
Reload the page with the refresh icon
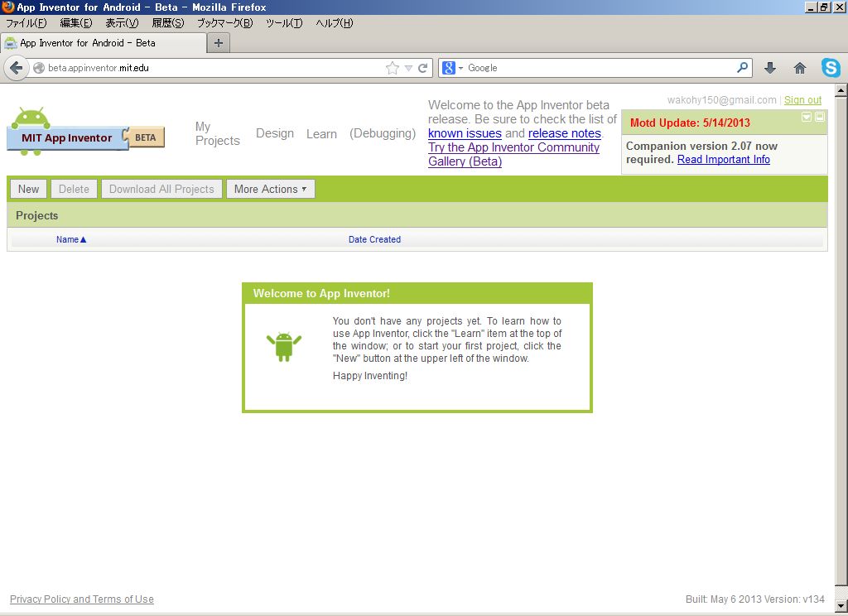tap(422, 67)
